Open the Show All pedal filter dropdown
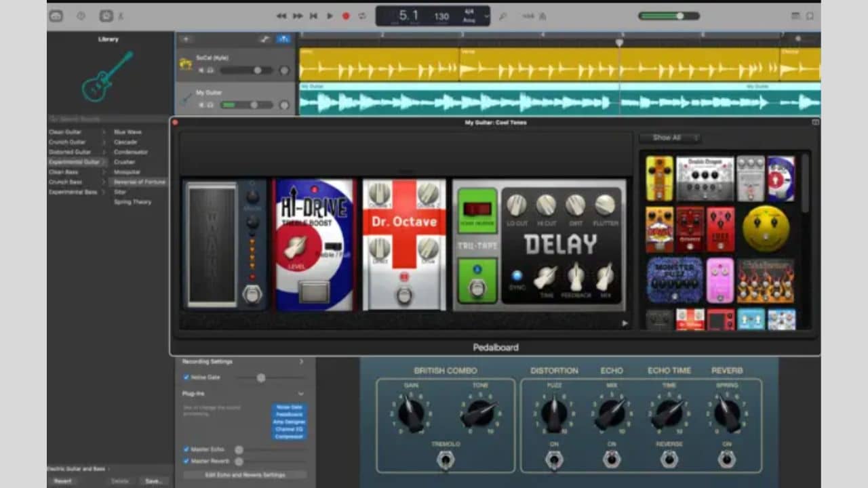 [670, 138]
